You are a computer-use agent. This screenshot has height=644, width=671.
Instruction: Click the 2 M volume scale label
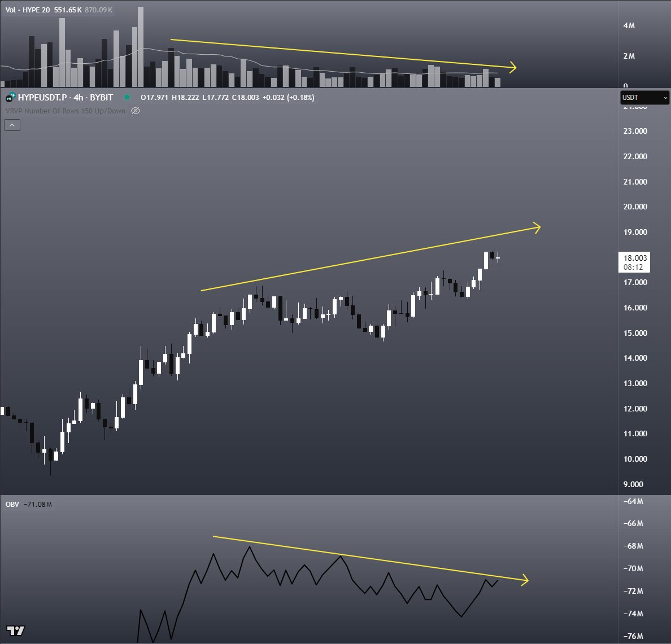(x=629, y=56)
